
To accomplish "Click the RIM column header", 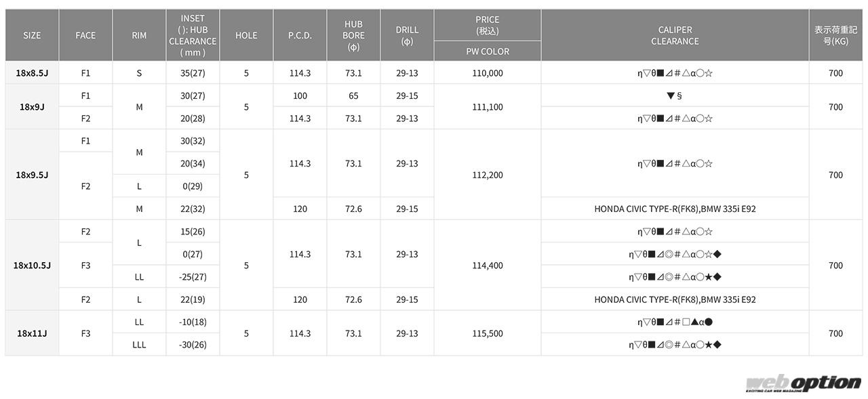I will pyautogui.click(x=139, y=35).
